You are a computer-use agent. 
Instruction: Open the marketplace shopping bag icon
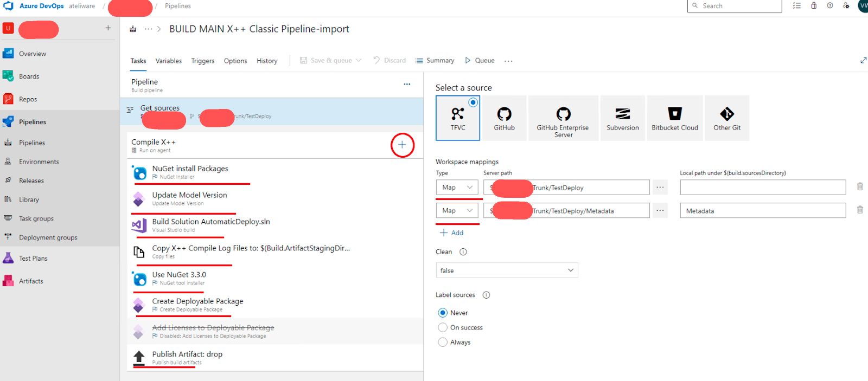(x=814, y=6)
